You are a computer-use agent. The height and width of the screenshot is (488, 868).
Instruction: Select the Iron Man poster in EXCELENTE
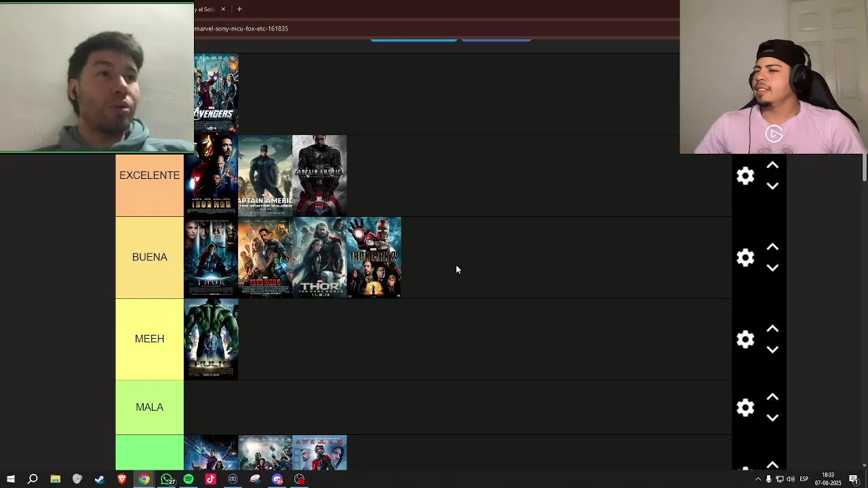211,176
